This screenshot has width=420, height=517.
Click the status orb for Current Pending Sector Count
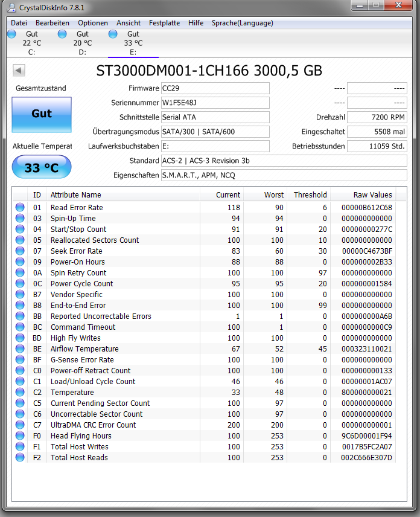click(x=20, y=403)
